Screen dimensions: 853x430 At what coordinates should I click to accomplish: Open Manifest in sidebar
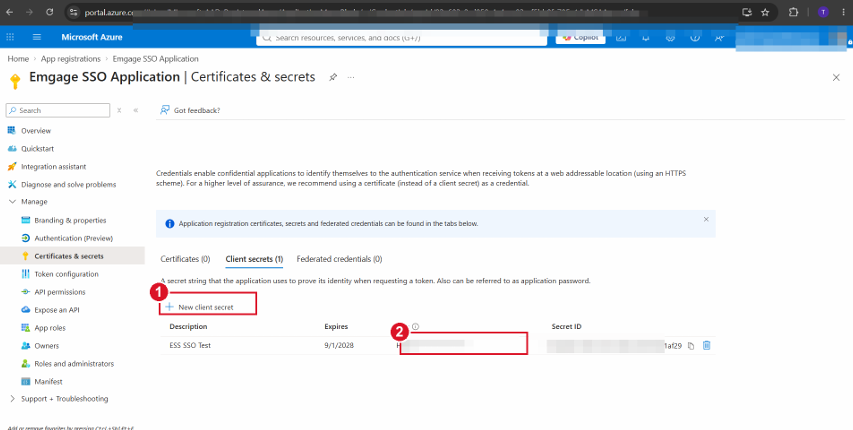pos(48,382)
